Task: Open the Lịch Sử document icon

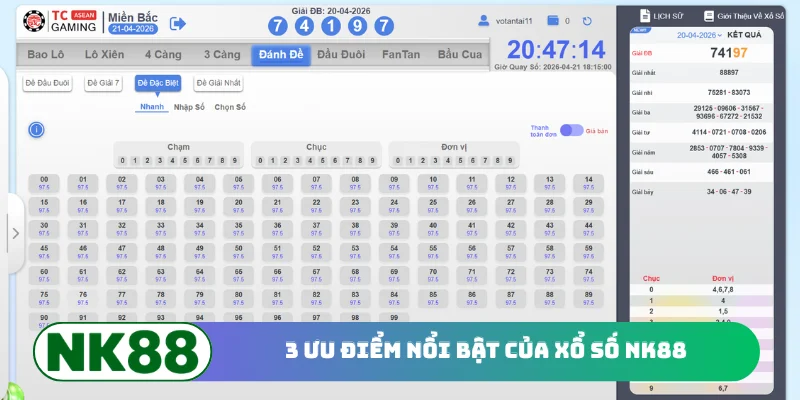Action: (645, 16)
